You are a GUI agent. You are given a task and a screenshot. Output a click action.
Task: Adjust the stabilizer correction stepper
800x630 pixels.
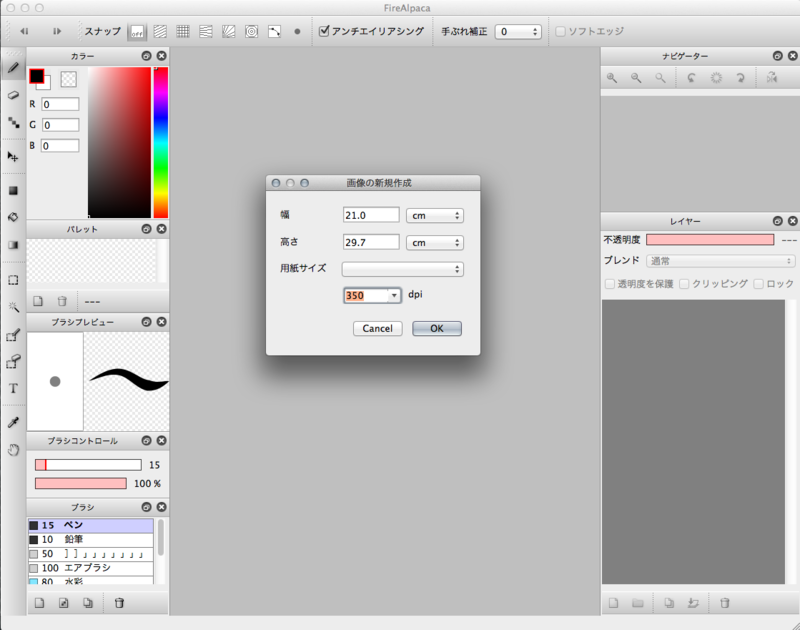pyautogui.click(x=535, y=32)
